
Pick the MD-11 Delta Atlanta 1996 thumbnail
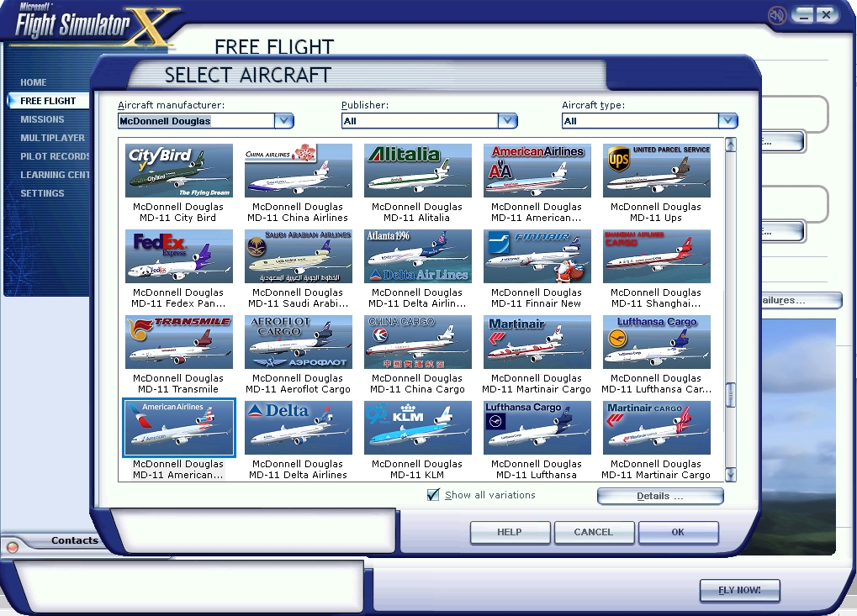click(x=418, y=256)
